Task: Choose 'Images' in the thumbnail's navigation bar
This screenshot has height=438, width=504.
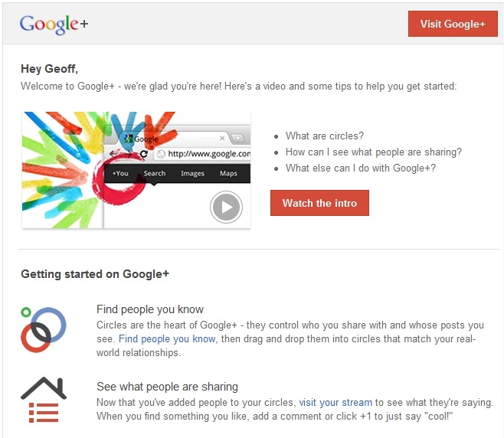Action: pyautogui.click(x=192, y=174)
